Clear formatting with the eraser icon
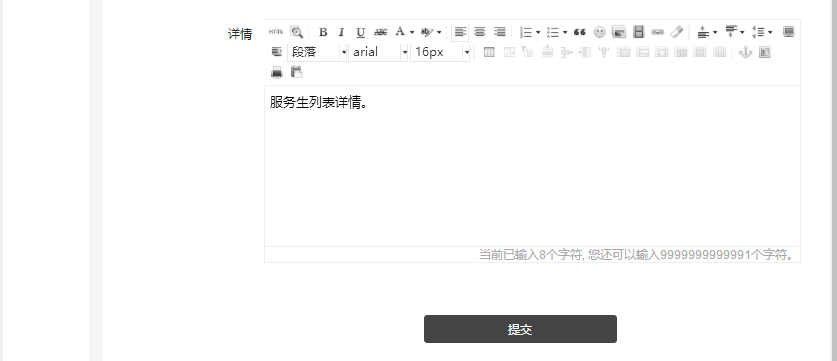 (x=676, y=32)
